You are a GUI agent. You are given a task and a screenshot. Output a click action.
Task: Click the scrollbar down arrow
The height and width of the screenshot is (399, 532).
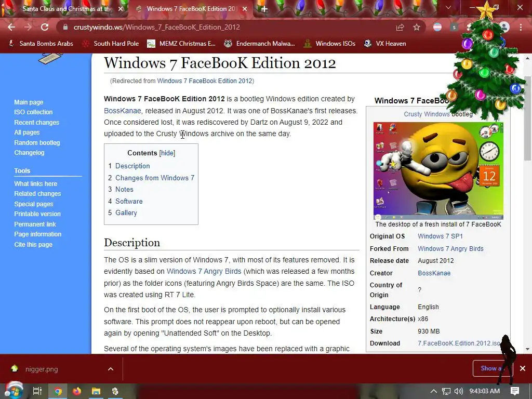click(x=527, y=349)
